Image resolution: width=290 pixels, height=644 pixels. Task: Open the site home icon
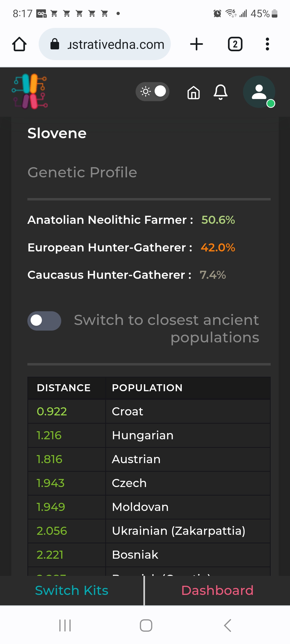click(x=194, y=93)
